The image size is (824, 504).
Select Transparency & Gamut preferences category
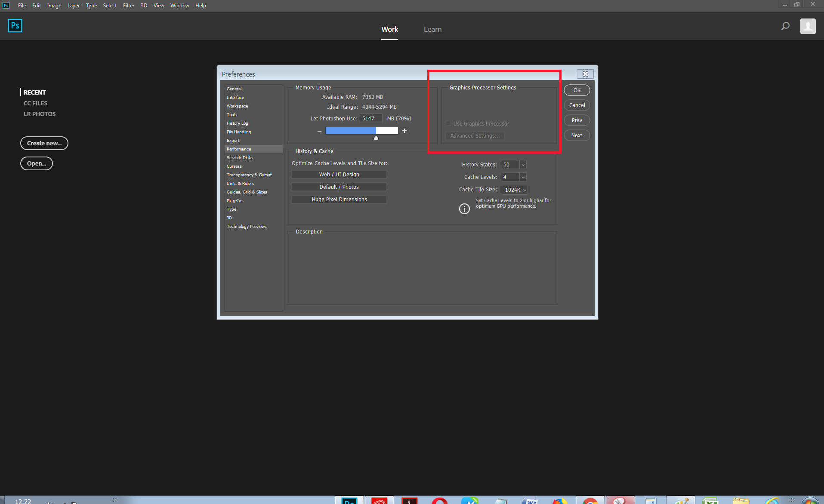[254, 175]
